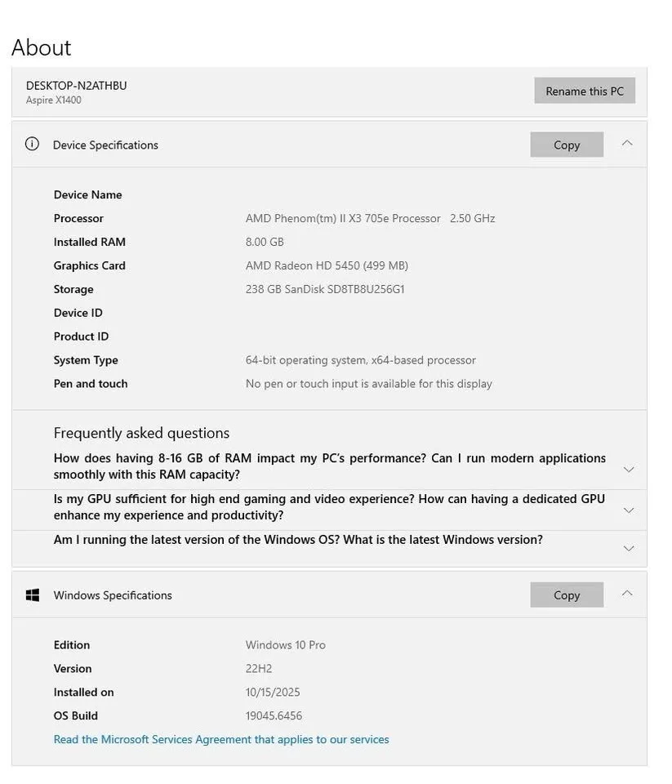
Task: Click the Windows 10 Pro edition value
Action: click(x=285, y=643)
